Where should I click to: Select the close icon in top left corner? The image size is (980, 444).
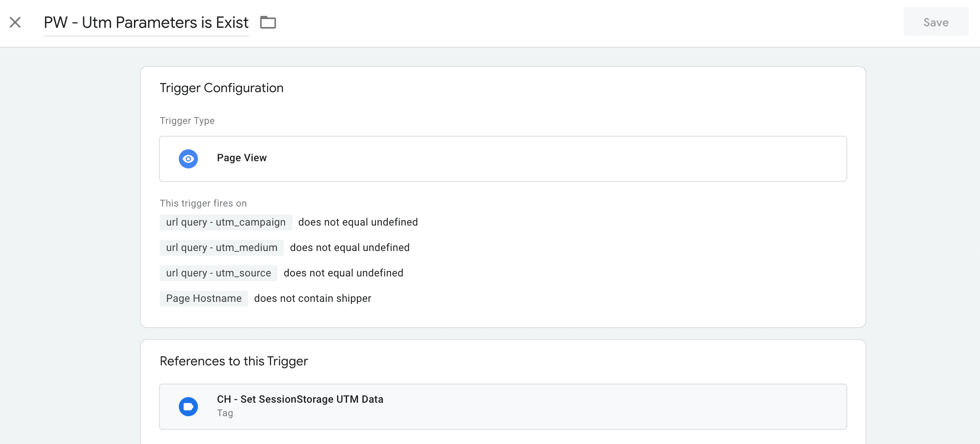(15, 22)
